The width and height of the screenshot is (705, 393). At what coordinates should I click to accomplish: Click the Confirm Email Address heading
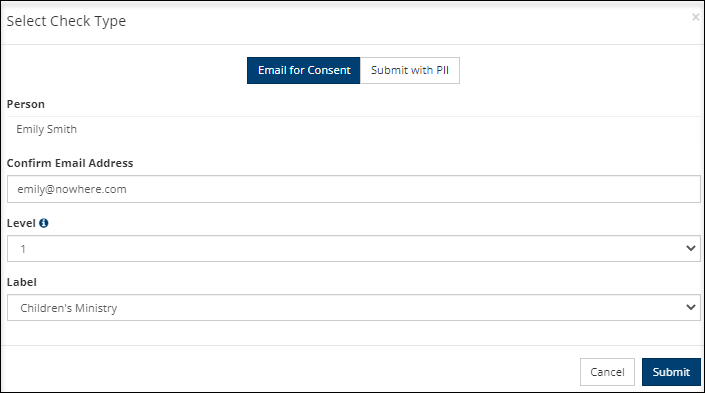(x=70, y=163)
